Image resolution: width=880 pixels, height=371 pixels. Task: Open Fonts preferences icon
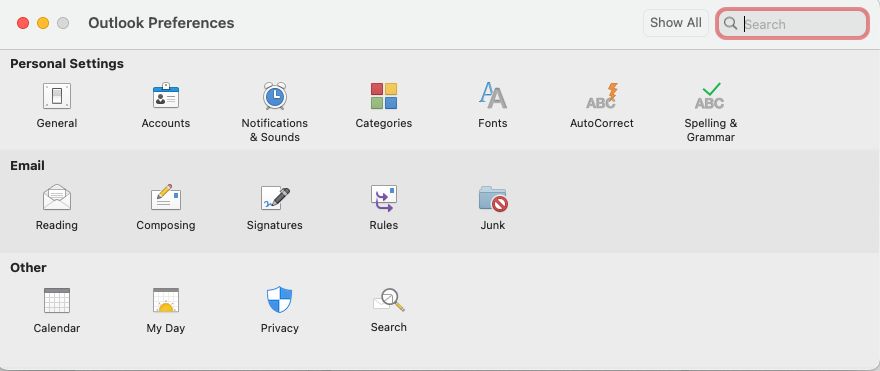click(x=493, y=96)
